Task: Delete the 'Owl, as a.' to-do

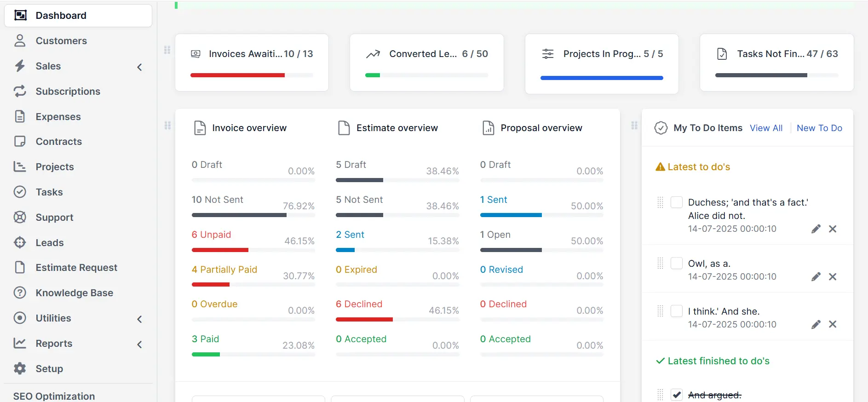Action: pos(833,276)
